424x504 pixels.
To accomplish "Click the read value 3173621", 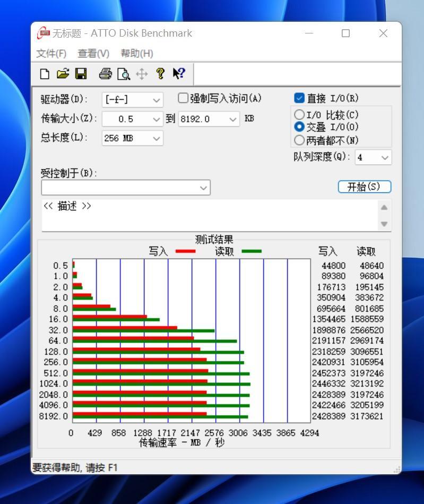I will (367, 416).
